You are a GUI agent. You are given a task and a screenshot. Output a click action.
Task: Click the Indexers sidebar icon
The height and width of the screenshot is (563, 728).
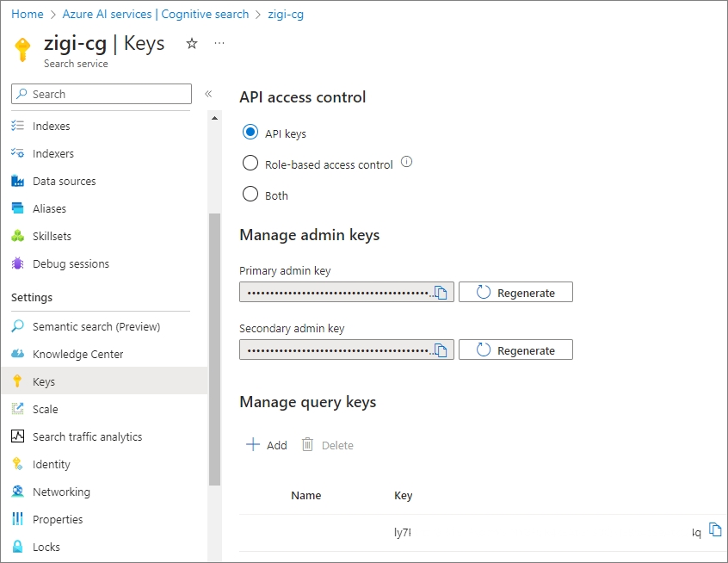coord(18,153)
